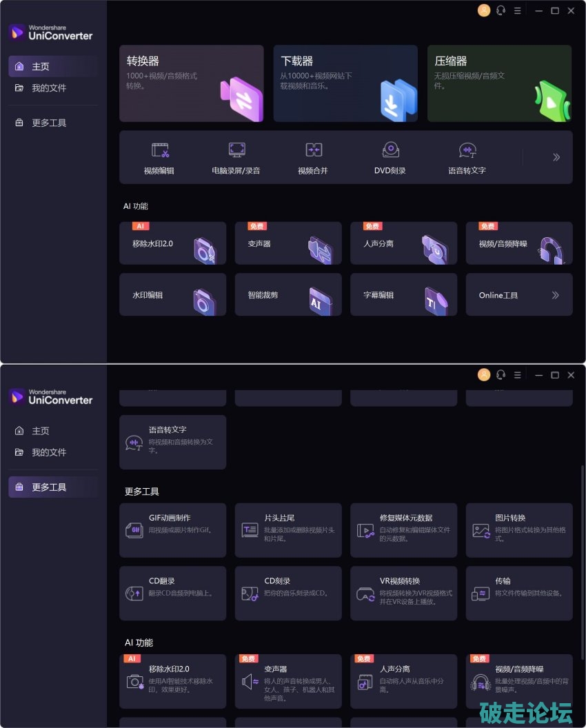Click the lower window vertical scrollbar
This screenshot has width=586, height=728.
pos(583,562)
